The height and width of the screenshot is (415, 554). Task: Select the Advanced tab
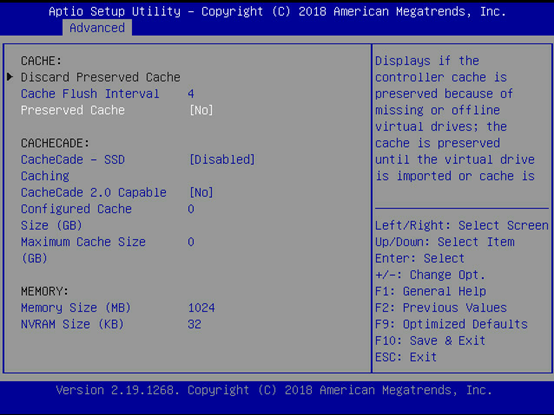(x=97, y=28)
